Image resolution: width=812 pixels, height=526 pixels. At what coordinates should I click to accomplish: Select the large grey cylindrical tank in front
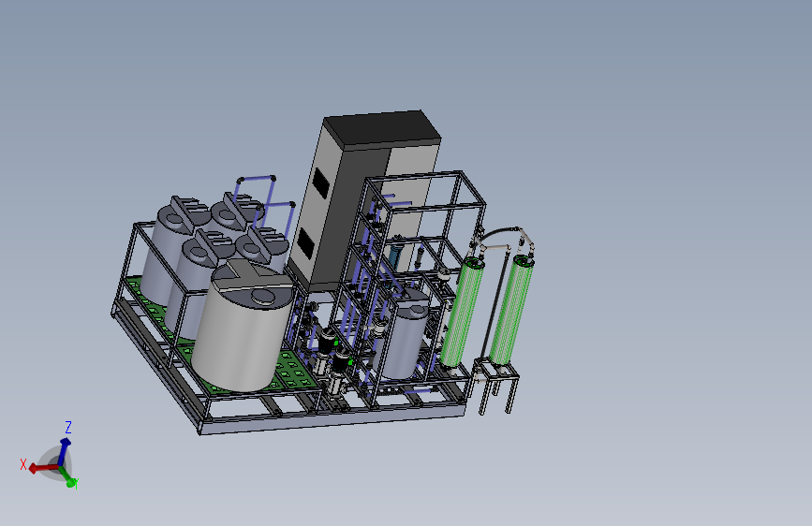pos(242,326)
